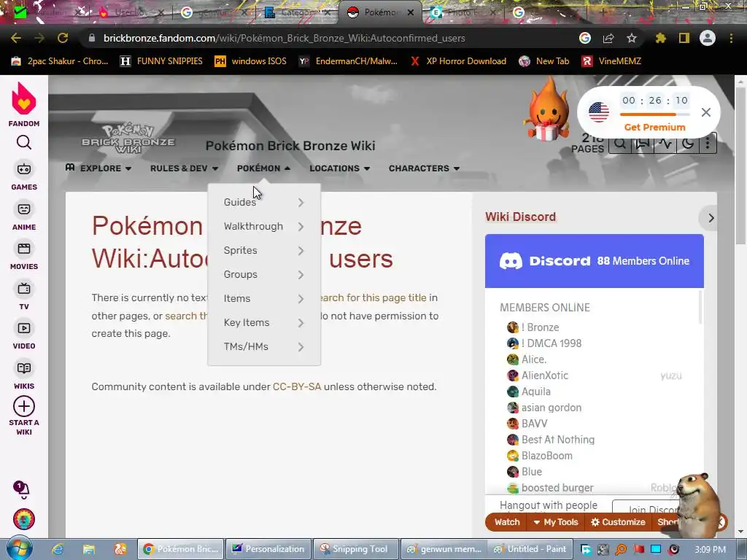The height and width of the screenshot is (560, 747).
Task: Expand the My Tools menu
Action: pyautogui.click(x=555, y=522)
